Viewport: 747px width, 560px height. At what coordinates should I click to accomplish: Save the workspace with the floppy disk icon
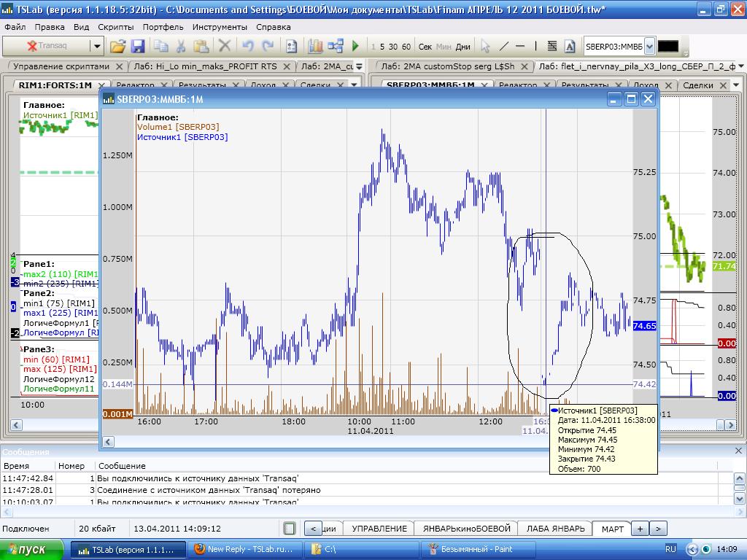pos(137,46)
